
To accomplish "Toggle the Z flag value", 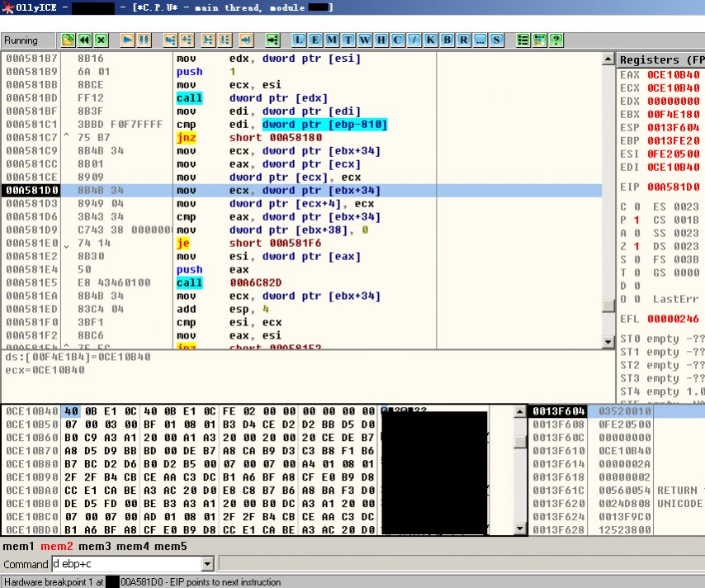I will tap(636, 246).
